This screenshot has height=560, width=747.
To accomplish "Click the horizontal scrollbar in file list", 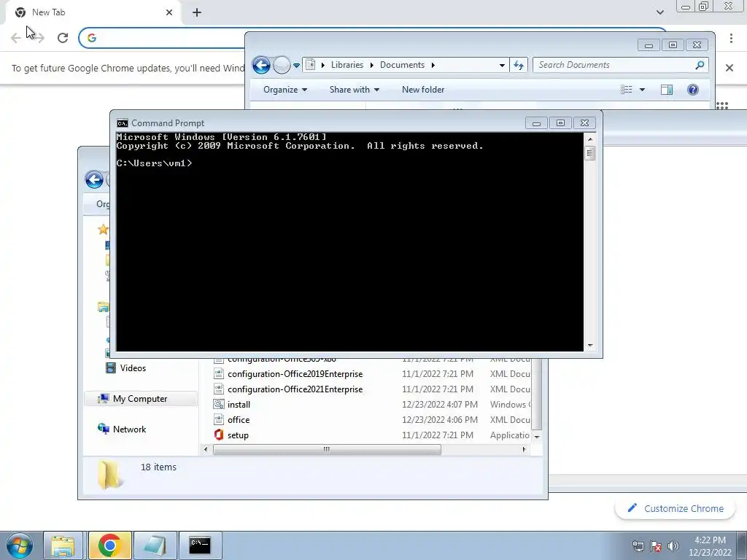I will (x=327, y=449).
